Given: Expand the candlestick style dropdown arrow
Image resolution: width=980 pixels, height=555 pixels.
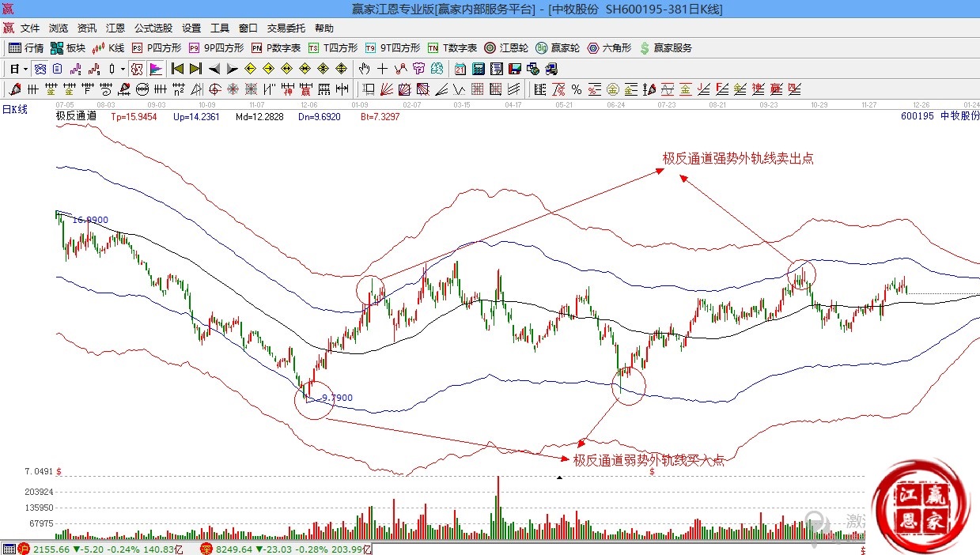Looking at the screenshot, I should [x=123, y=69].
